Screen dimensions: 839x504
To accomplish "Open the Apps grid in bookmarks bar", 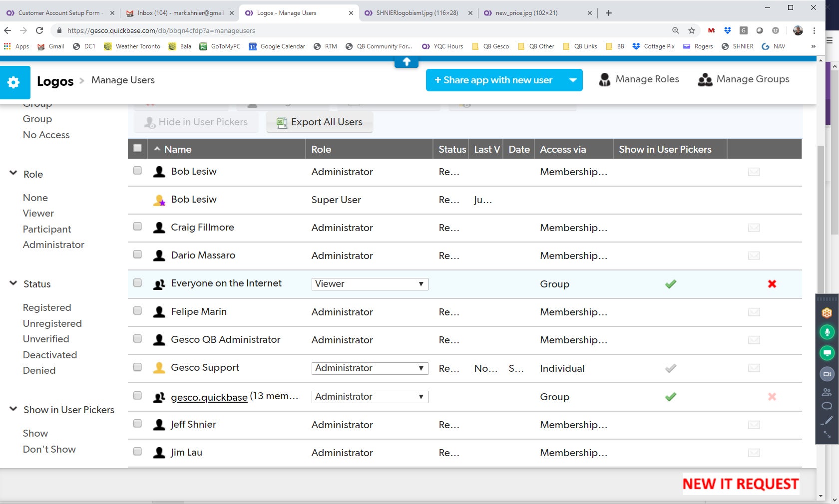I will pos(16,46).
